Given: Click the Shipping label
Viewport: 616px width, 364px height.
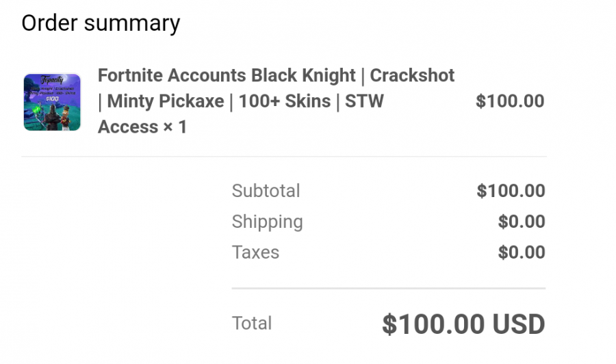Looking at the screenshot, I should 267,222.
